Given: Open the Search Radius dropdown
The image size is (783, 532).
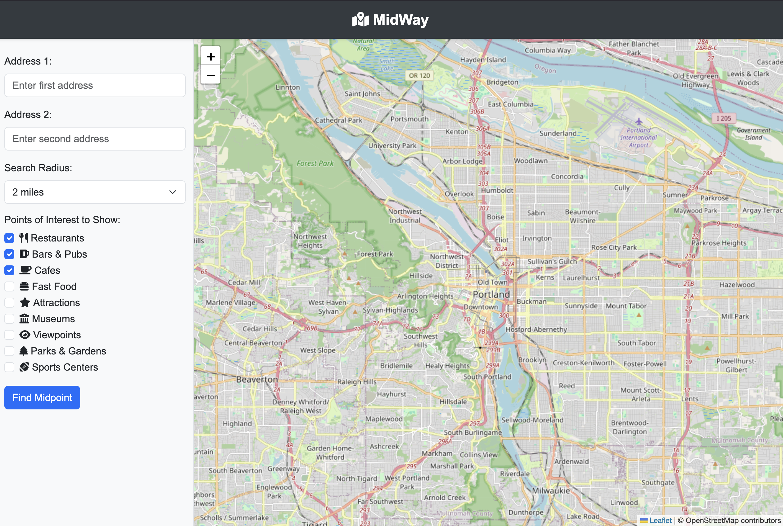Looking at the screenshot, I should tap(95, 192).
